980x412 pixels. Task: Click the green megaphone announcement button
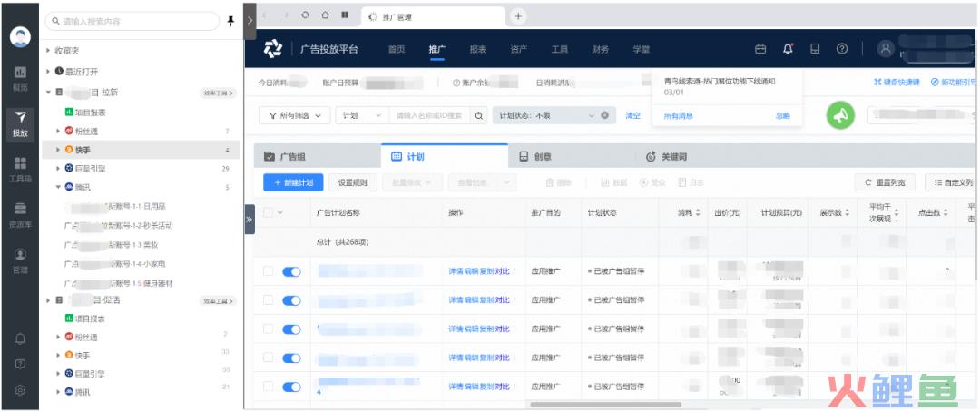click(840, 115)
